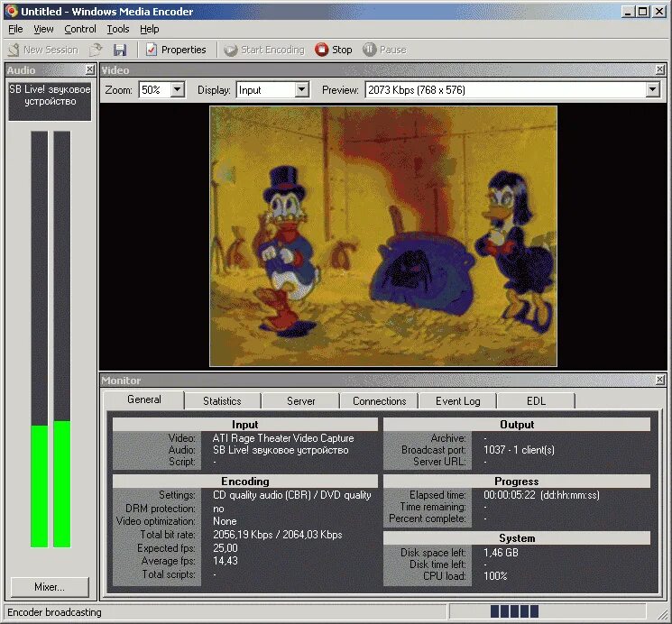Open the Zoom 50% dropdown
Viewport: 672px width, 624px height.
click(x=178, y=90)
